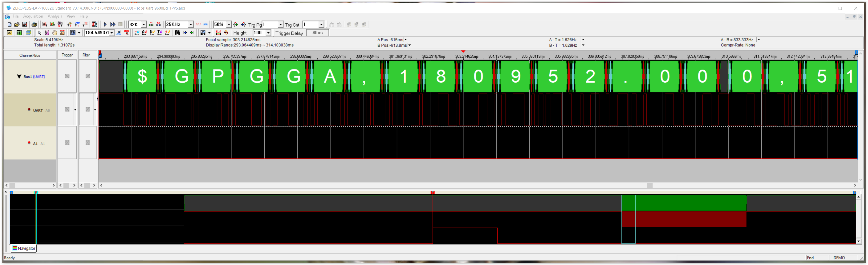Open the Height 100 dropdown
The width and height of the screenshot is (868, 265).
tap(268, 33)
